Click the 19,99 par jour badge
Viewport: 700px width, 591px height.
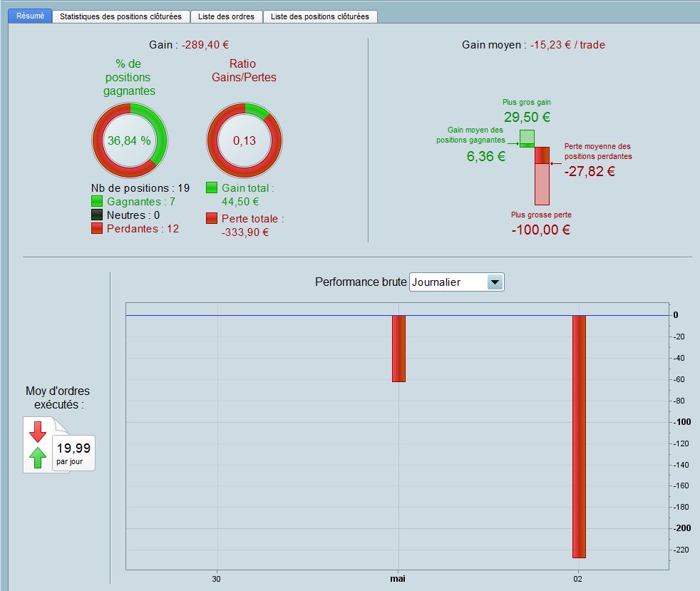pyautogui.click(x=74, y=453)
